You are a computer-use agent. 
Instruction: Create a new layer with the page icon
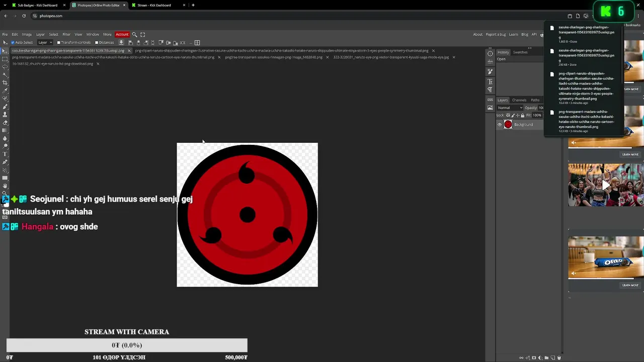[552, 358]
